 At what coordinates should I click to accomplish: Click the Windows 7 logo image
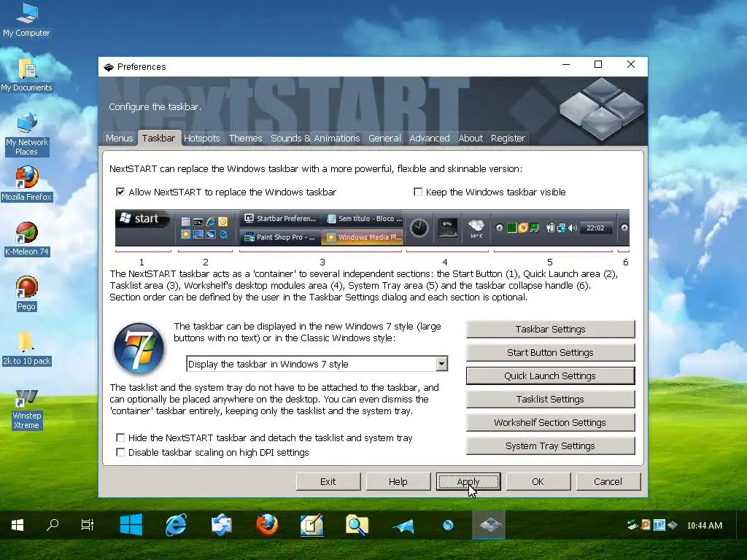point(139,348)
